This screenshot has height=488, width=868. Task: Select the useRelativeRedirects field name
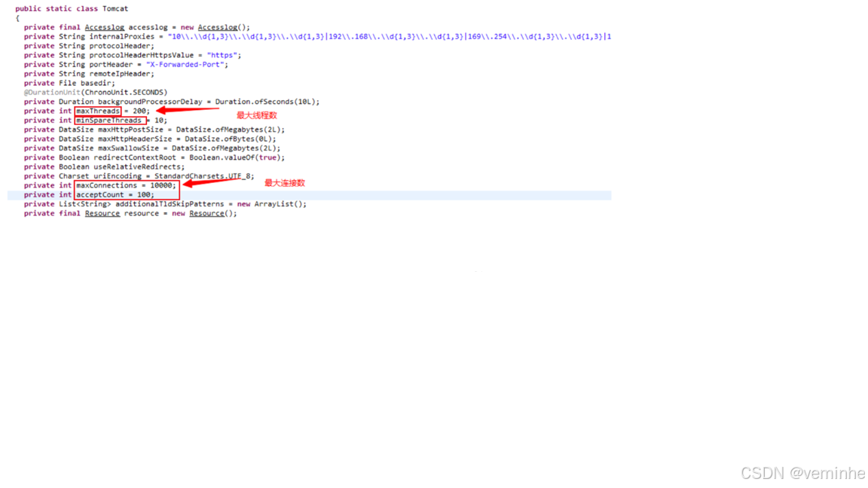pos(137,167)
